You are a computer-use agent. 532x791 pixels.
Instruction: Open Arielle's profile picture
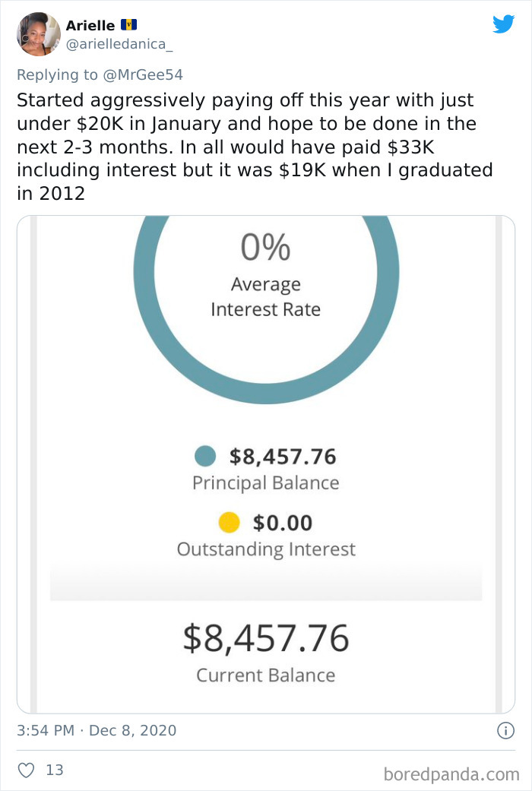(38, 34)
